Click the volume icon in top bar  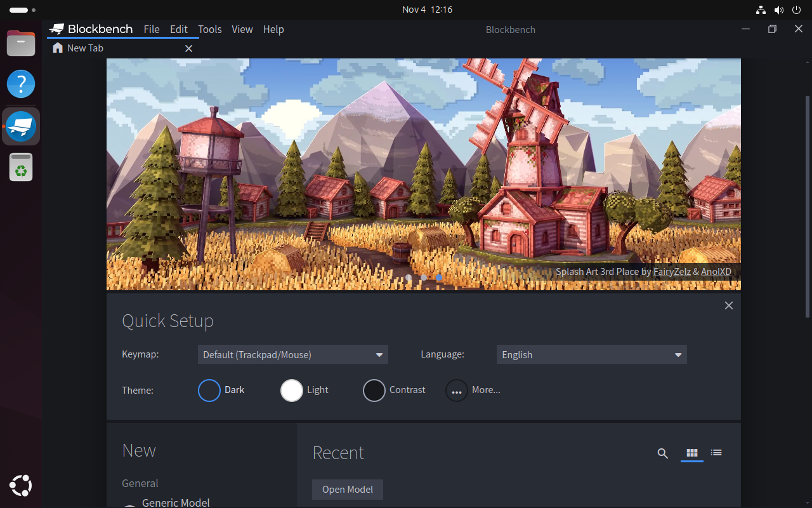point(778,10)
